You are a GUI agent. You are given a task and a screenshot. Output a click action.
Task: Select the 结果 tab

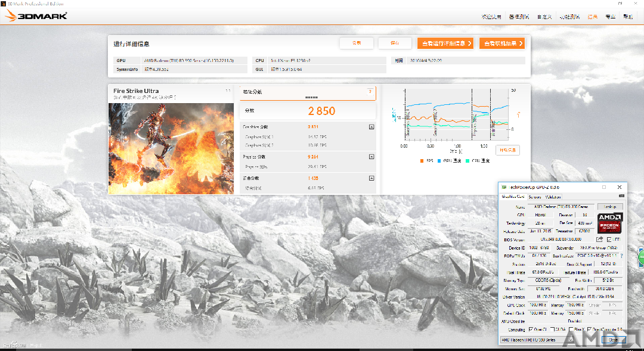(592, 17)
